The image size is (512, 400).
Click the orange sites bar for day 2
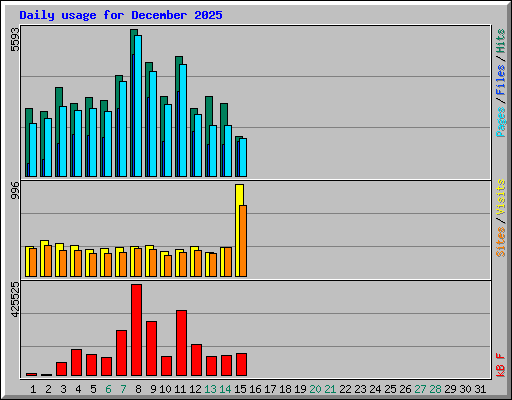[48, 261]
